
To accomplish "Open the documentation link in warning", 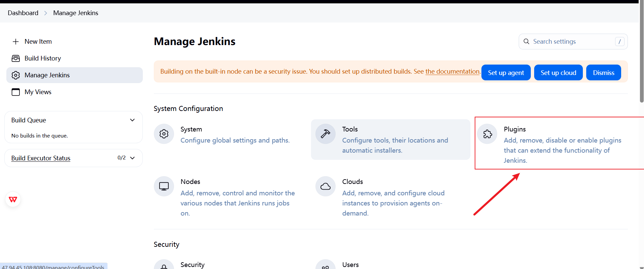I will 453,71.
